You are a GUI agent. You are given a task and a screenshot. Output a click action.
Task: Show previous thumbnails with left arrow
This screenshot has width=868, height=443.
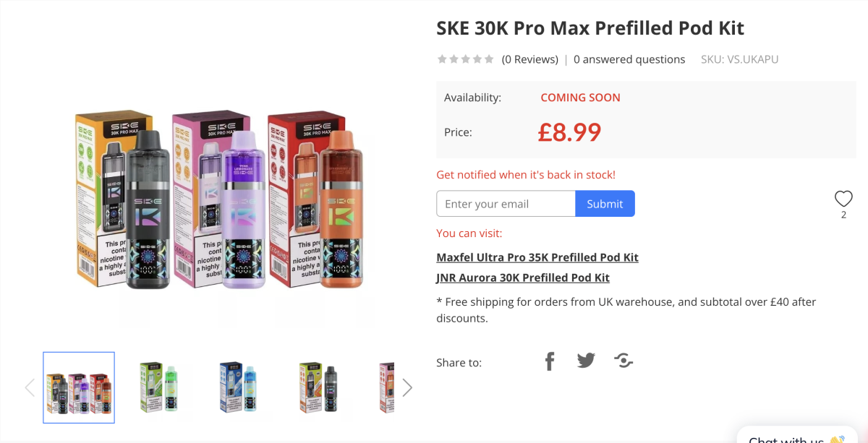tap(30, 388)
